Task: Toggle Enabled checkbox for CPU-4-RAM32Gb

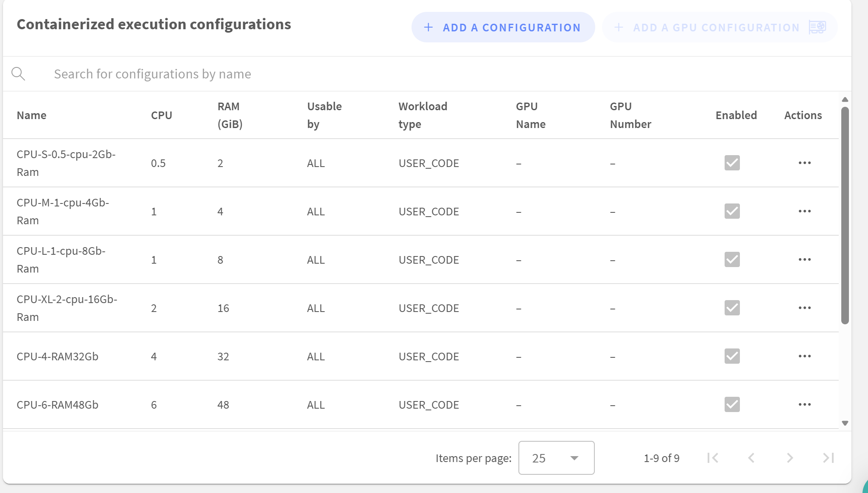Action: click(x=732, y=357)
